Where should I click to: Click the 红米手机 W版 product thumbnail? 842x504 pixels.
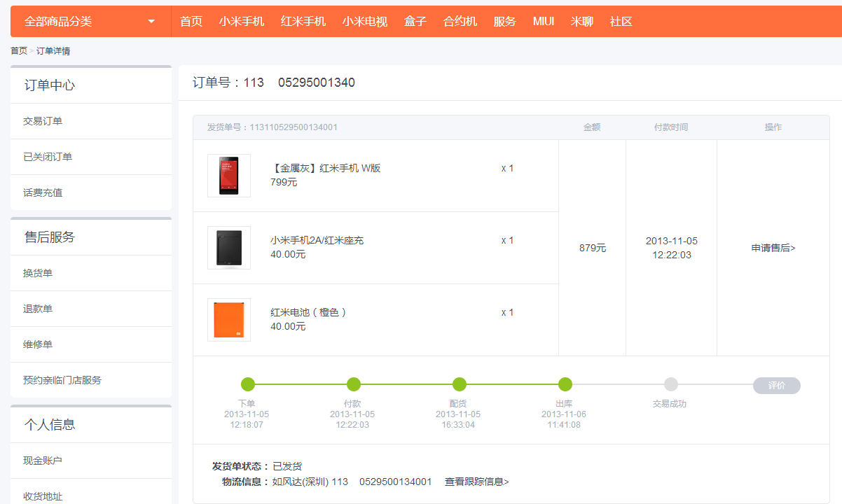click(x=229, y=176)
